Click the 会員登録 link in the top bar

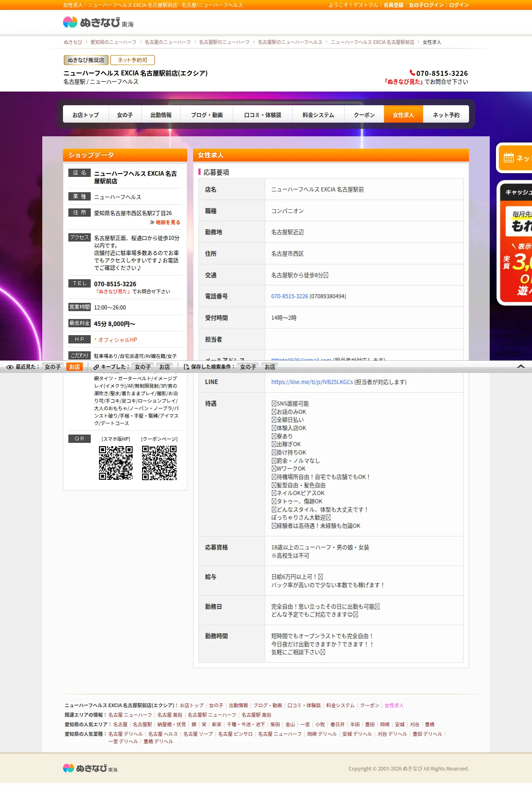pos(393,5)
